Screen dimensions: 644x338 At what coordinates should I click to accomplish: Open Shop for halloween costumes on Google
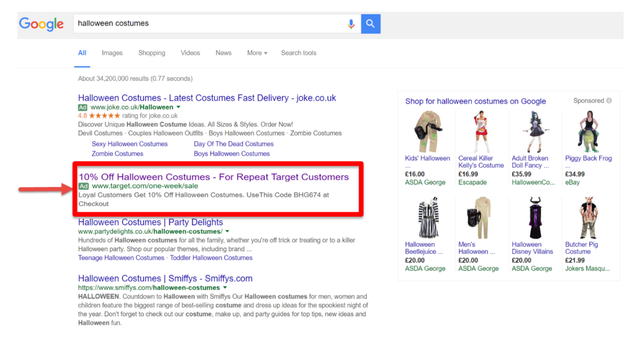coord(475,102)
